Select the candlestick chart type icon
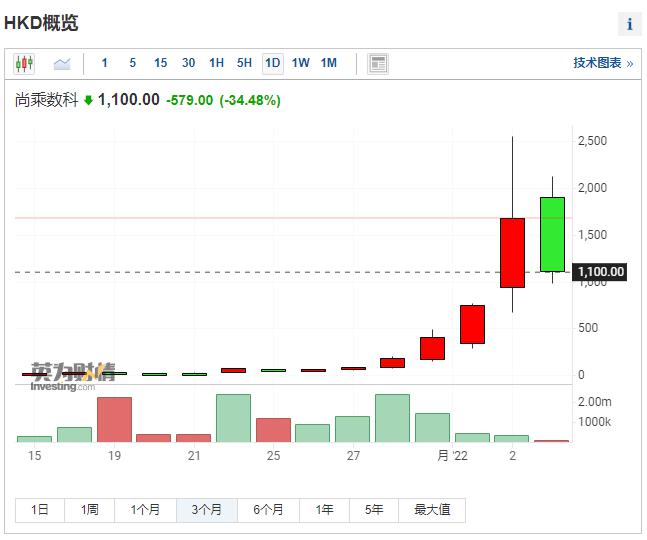The width and height of the screenshot is (647, 540). coord(24,63)
